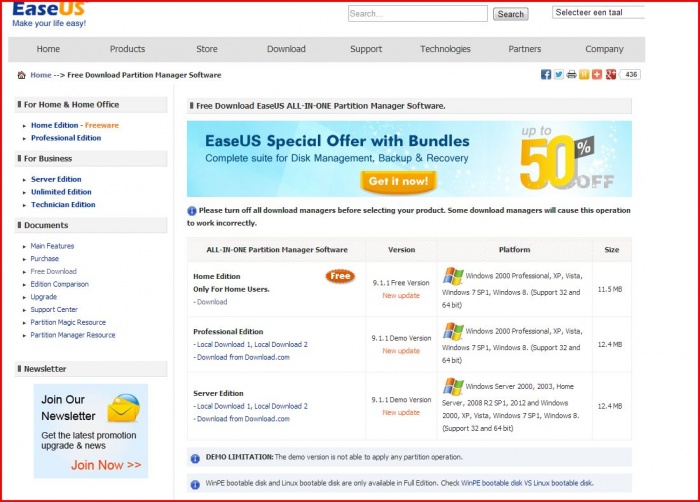Open Upgrade document link
Screen dimensions: 700x502
coord(44,297)
